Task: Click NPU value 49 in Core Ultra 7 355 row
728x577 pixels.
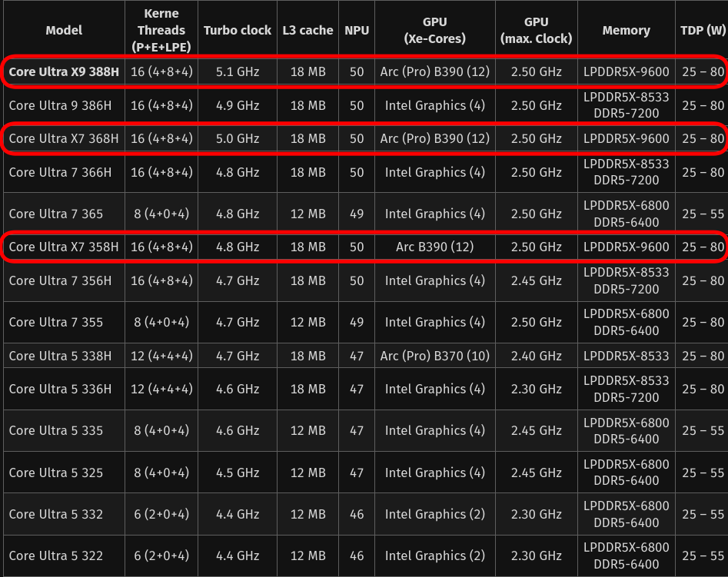Action: coord(357,322)
